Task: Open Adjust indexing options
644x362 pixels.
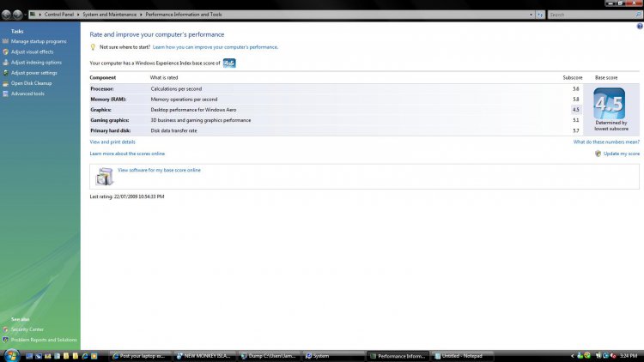Action: 36,63
